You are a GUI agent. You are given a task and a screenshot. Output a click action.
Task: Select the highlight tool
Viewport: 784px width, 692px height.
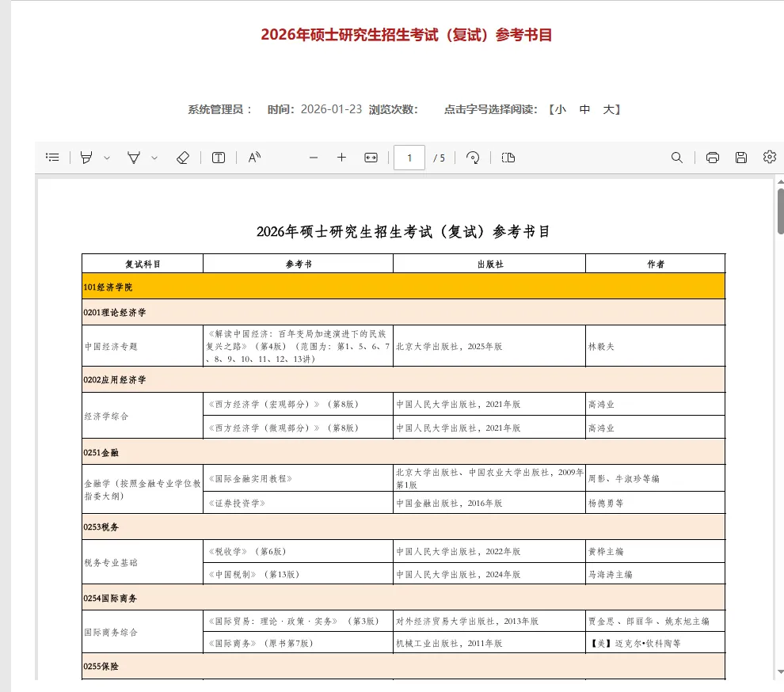click(86, 158)
